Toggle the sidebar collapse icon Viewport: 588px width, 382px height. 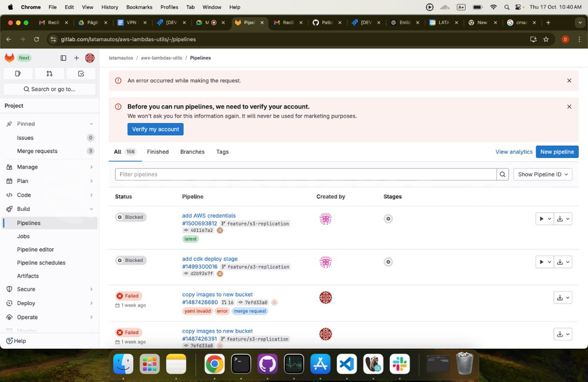pyautogui.click(x=63, y=58)
